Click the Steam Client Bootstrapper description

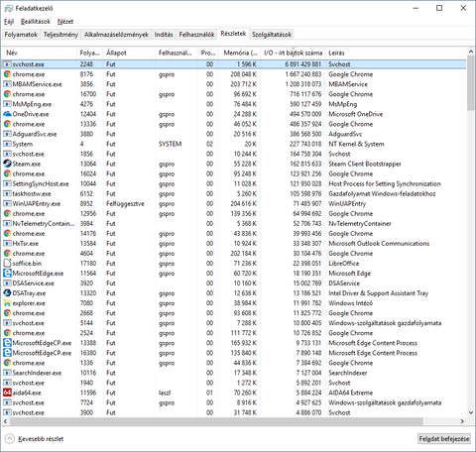tap(365, 164)
